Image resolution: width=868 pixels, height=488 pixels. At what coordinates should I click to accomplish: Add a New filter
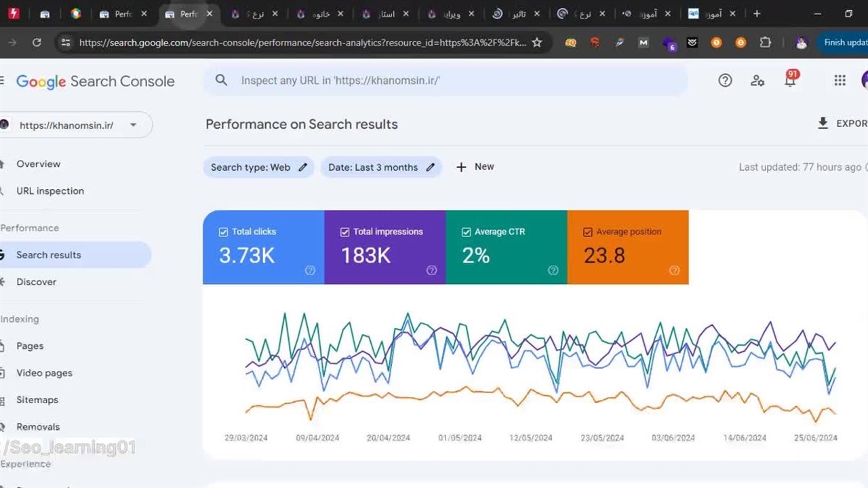click(475, 167)
